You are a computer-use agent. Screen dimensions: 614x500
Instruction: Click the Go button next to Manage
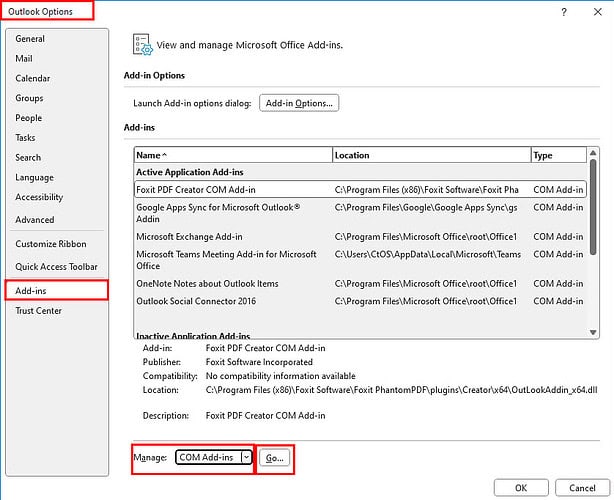click(274, 458)
